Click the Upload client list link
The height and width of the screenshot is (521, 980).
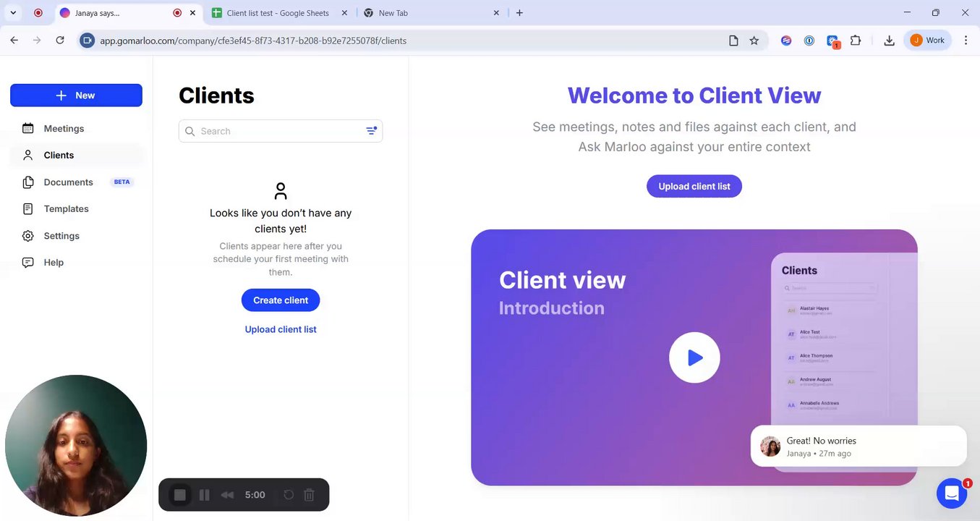coord(281,329)
